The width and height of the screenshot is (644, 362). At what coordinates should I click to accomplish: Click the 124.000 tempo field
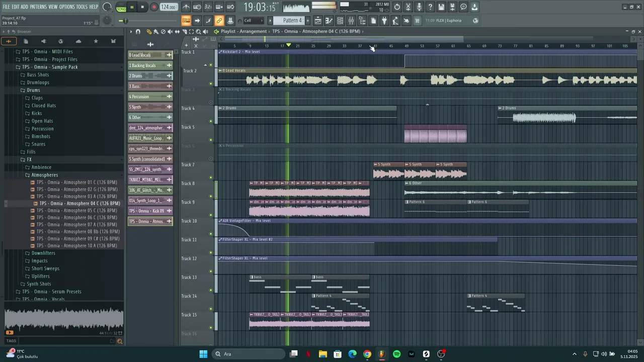[169, 7]
